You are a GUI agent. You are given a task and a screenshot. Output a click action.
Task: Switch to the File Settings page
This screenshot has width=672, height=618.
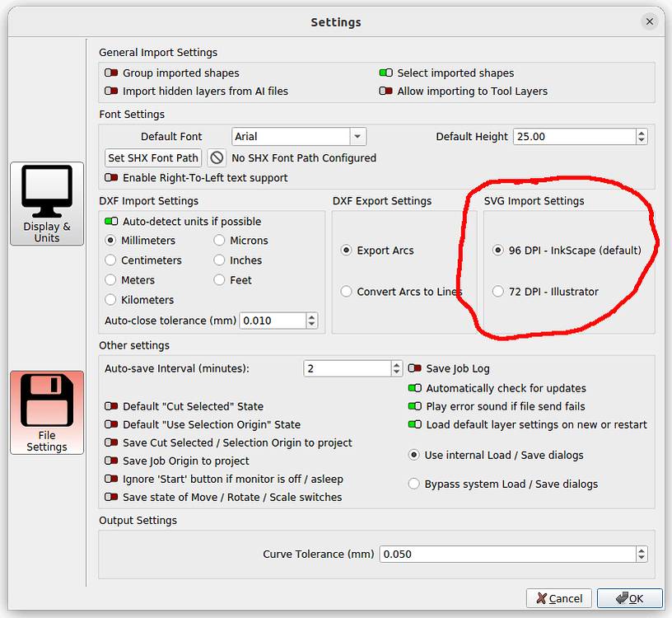click(46, 412)
